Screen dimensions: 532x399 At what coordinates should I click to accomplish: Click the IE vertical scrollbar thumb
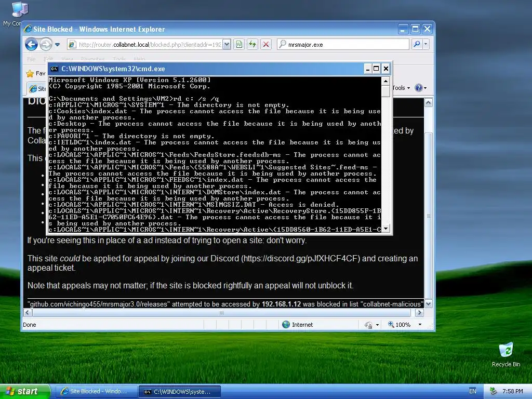pos(429,216)
